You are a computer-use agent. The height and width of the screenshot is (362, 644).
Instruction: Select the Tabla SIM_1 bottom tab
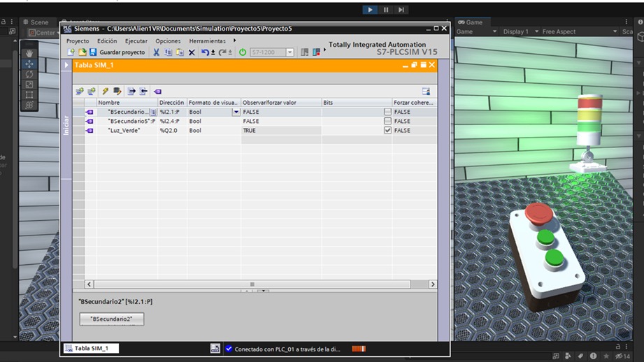pyautogui.click(x=91, y=349)
